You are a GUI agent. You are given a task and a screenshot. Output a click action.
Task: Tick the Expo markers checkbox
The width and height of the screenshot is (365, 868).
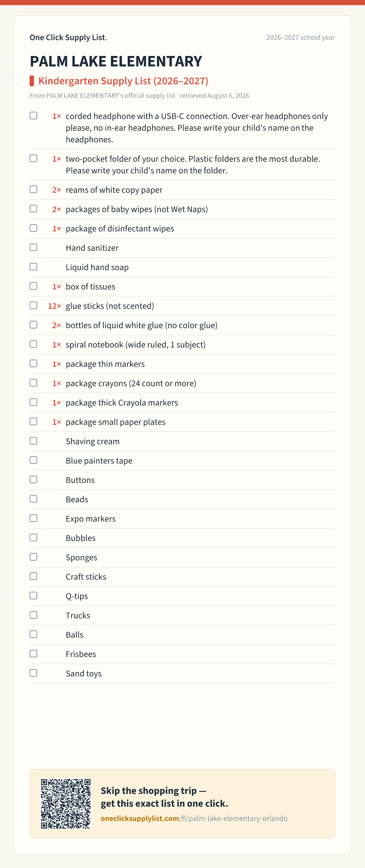point(33,518)
